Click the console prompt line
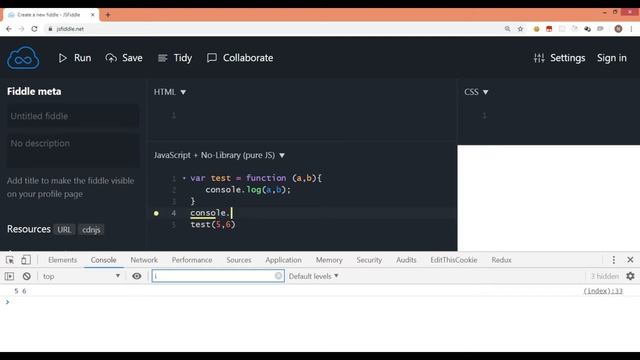The width and height of the screenshot is (640, 360). tap(320, 302)
